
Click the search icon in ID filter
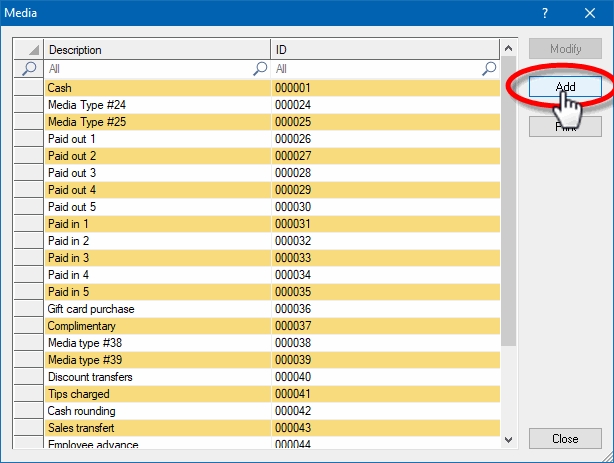point(489,69)
